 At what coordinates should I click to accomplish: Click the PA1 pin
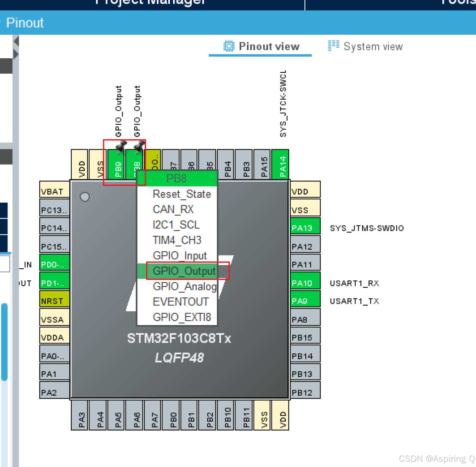[55, 372]
